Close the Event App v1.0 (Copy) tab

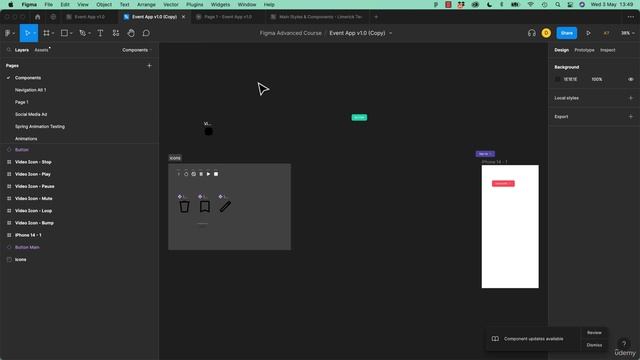click(x=183, y=17)
